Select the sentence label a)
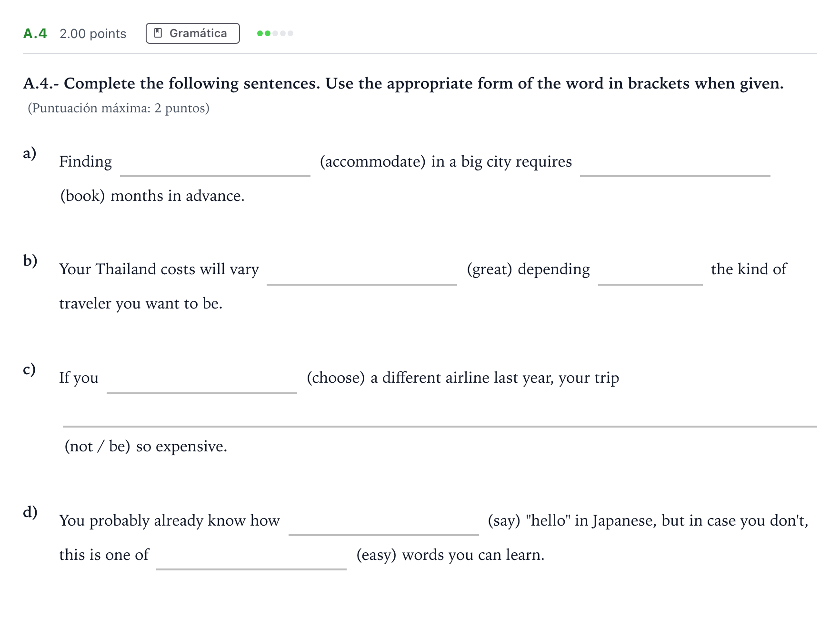 pos(30,153)
